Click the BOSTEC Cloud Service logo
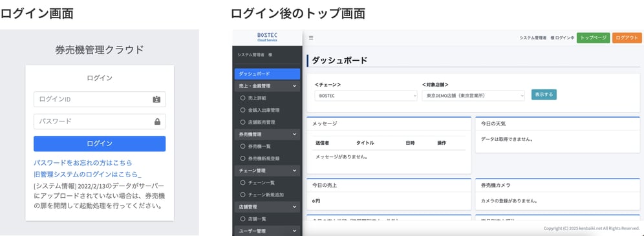This screenshot has width=644, height=236. pyautogui.click(x=268, y=37)
